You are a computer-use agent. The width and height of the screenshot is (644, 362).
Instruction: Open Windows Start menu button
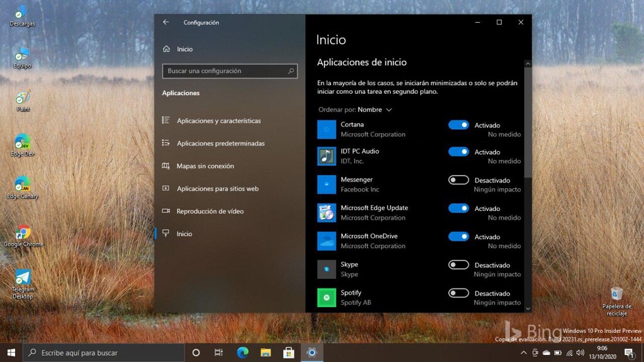(11, 353)
